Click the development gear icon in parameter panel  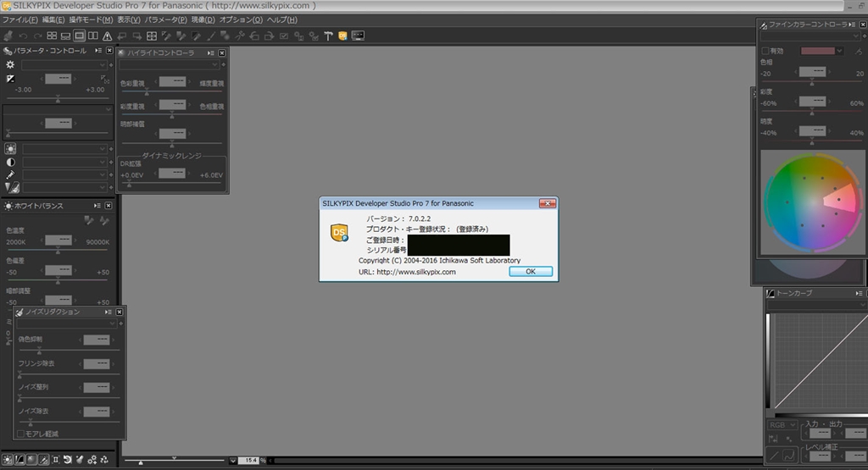(x=10, y=64)
